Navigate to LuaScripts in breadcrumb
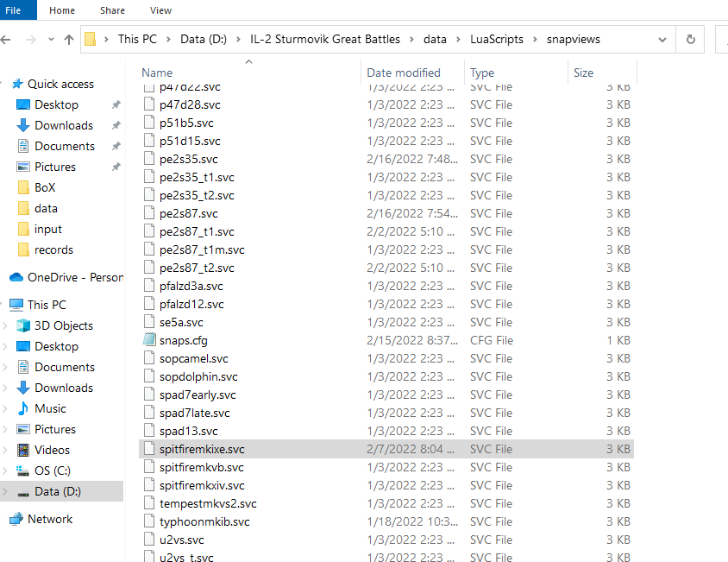 (x=496, y=39)
